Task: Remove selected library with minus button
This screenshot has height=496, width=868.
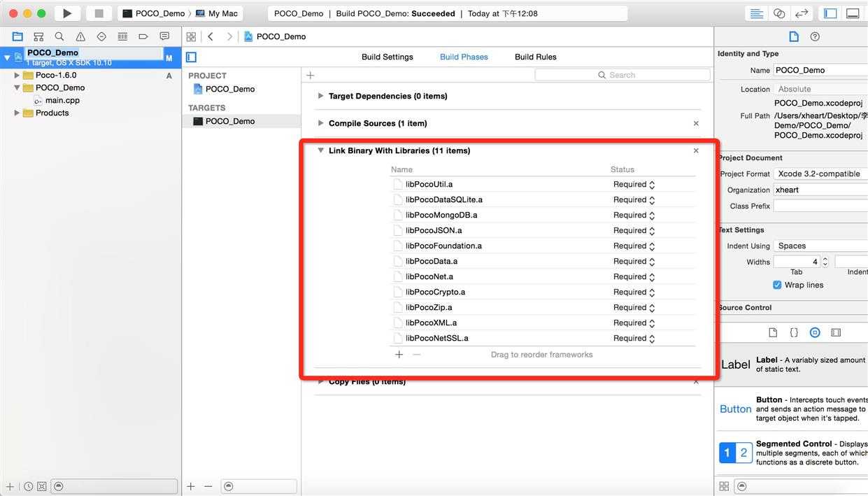Action: coord(417,355)
